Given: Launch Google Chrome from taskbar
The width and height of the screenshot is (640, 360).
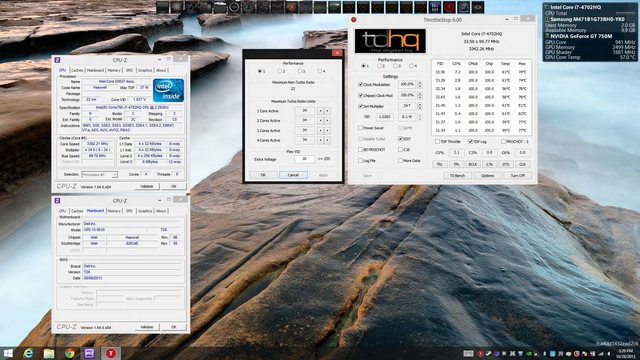Looking at the screenshot, I should point(69,353).
